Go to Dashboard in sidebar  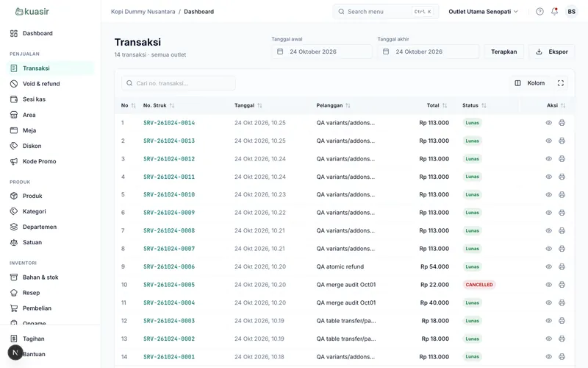[x=50, y=33]
